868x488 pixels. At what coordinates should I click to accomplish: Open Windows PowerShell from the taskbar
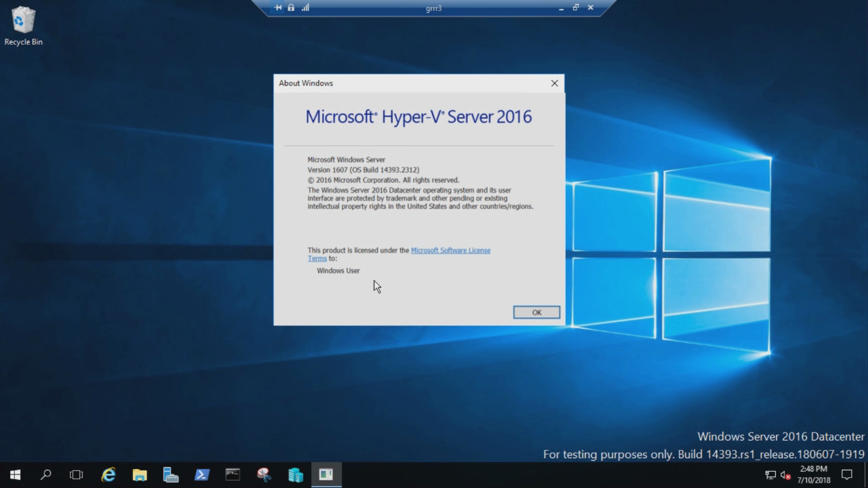(201, 474)
